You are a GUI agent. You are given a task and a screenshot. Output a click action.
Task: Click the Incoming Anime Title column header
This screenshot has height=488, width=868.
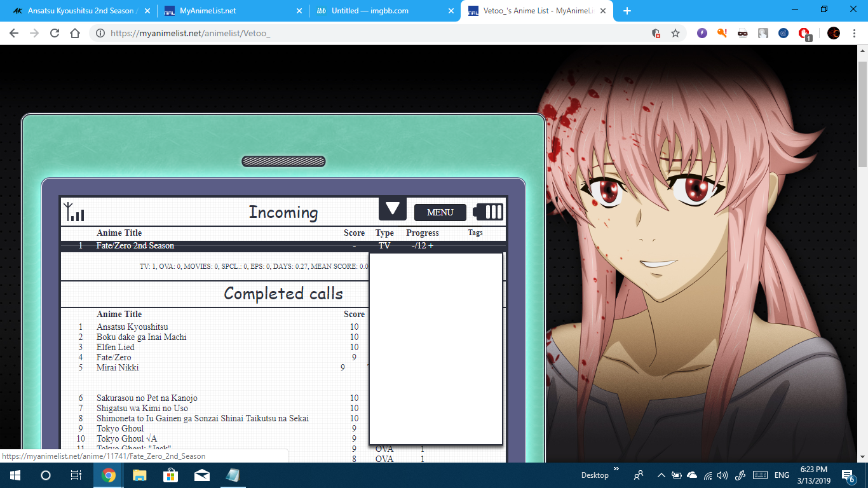pos(119,233)
